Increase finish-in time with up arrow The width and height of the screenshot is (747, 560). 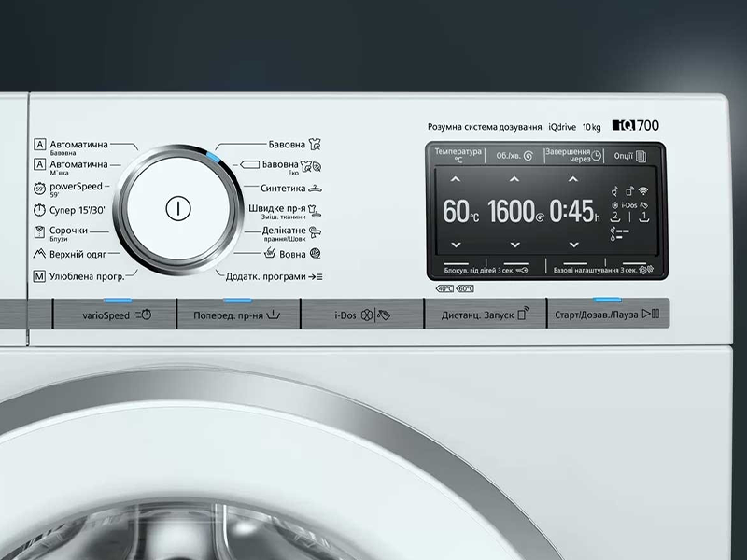pos(573,179)
